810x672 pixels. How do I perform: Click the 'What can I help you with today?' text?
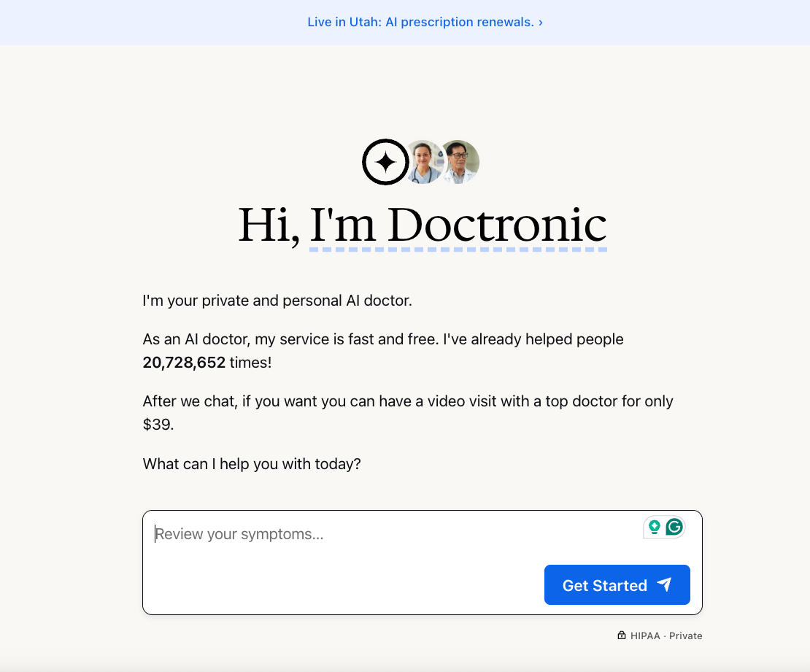(x=252, y=464)
